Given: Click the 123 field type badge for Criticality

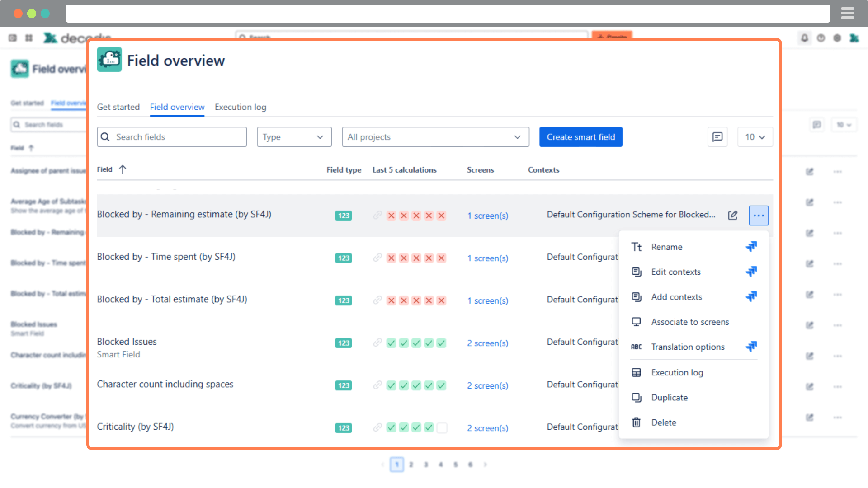Looking at the screenshot, I should coord(344,428).
